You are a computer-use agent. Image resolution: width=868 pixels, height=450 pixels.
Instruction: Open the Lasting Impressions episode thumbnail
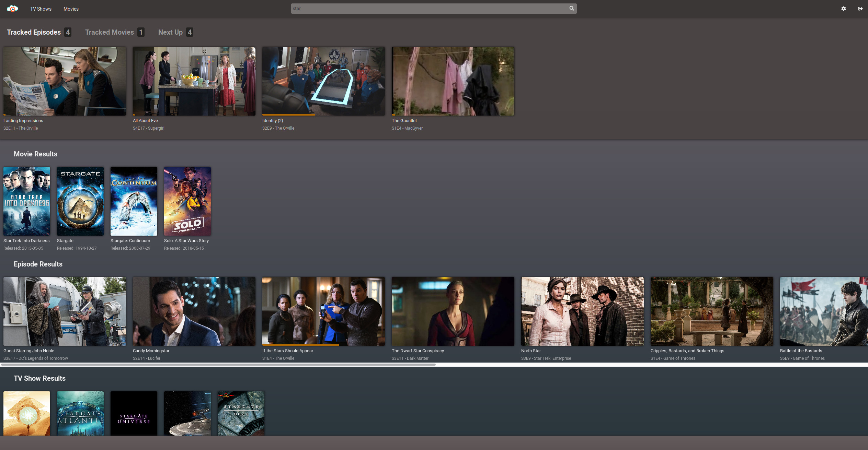[x=65, y=81]
